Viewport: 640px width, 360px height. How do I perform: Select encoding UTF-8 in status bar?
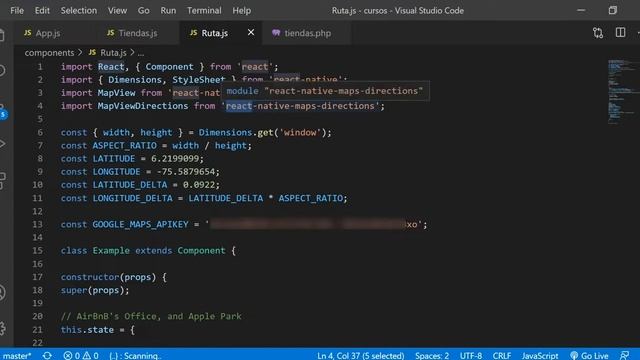coord(471,356)
